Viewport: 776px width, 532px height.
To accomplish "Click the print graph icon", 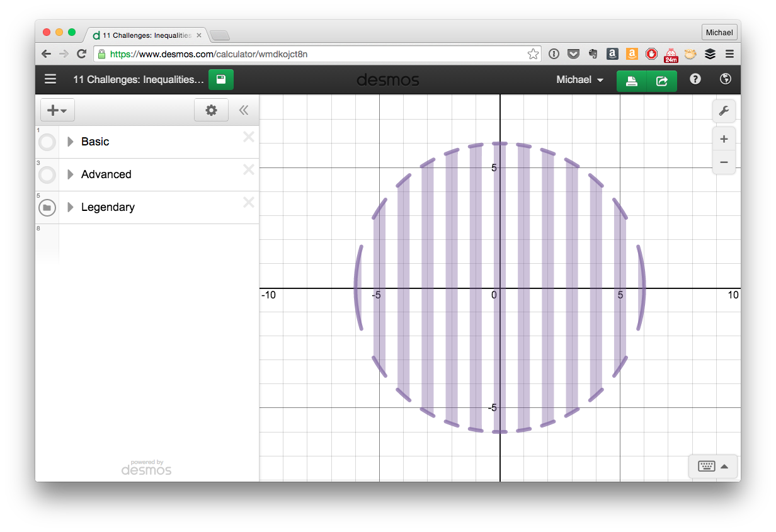I will 632,82.
